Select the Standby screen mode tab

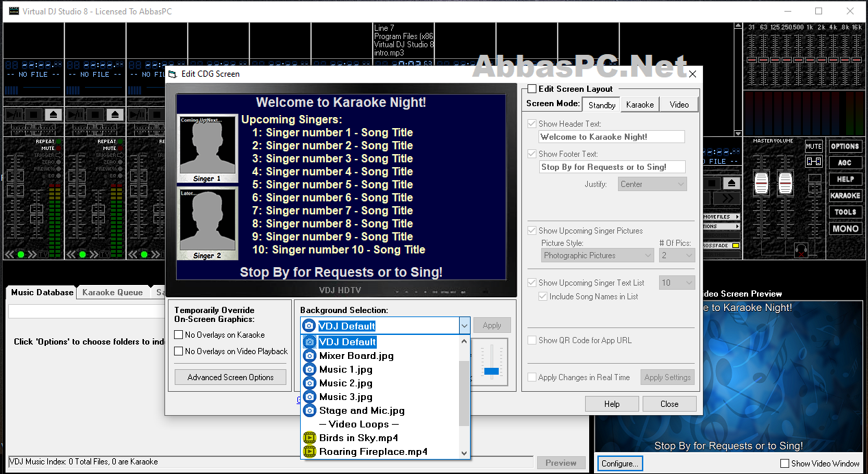602,105
